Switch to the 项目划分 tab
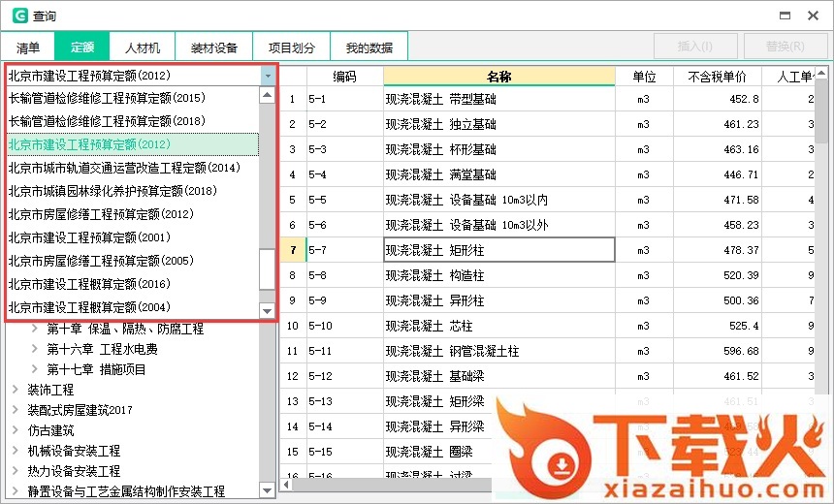 pyautogui.click(x=292, y=47)
